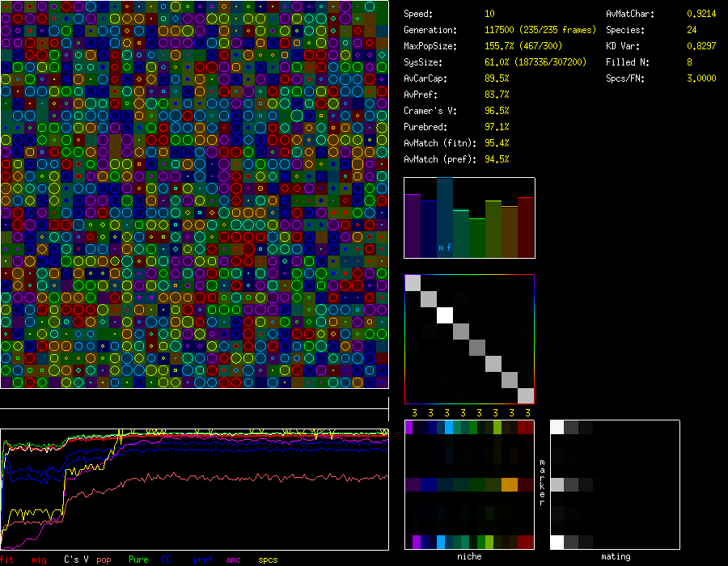Click the orange cell in niche grid

[509, 484]
